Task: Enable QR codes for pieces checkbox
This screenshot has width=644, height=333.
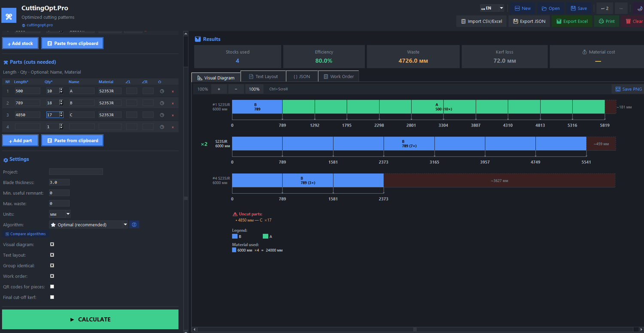Action: point(52,287)
